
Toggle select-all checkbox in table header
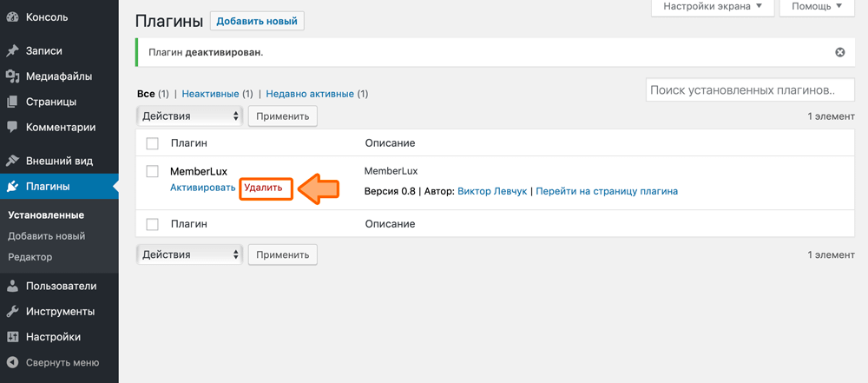(x=153, y=143)
